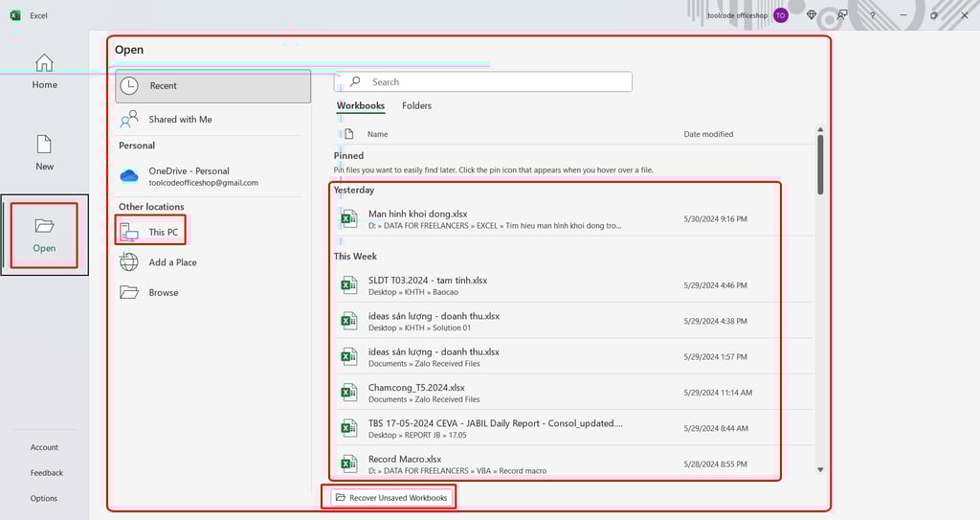Click the toolcode officeshop account name
This screenshot has height=520, width=980.
tap(737, 15)
